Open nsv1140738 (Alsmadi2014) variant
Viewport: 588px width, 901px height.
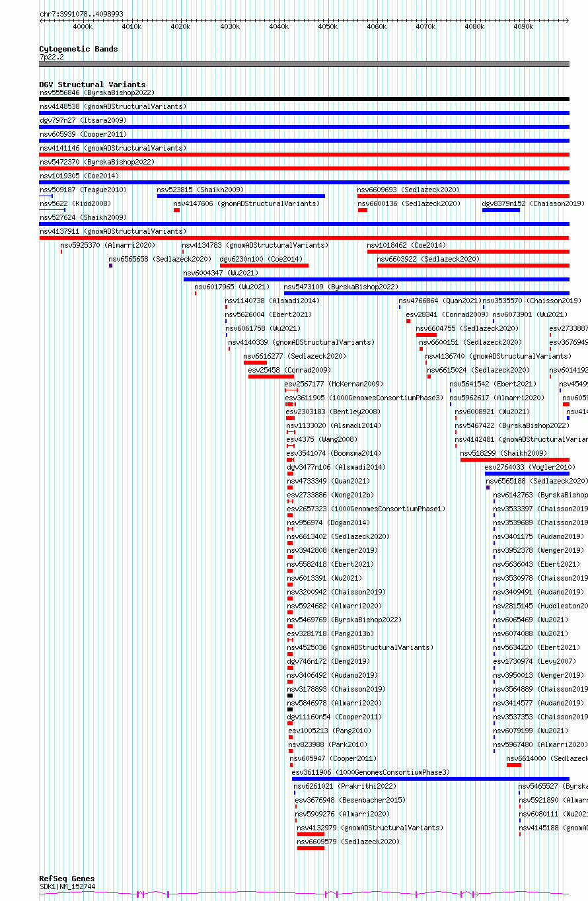click(x=273, y=301)
